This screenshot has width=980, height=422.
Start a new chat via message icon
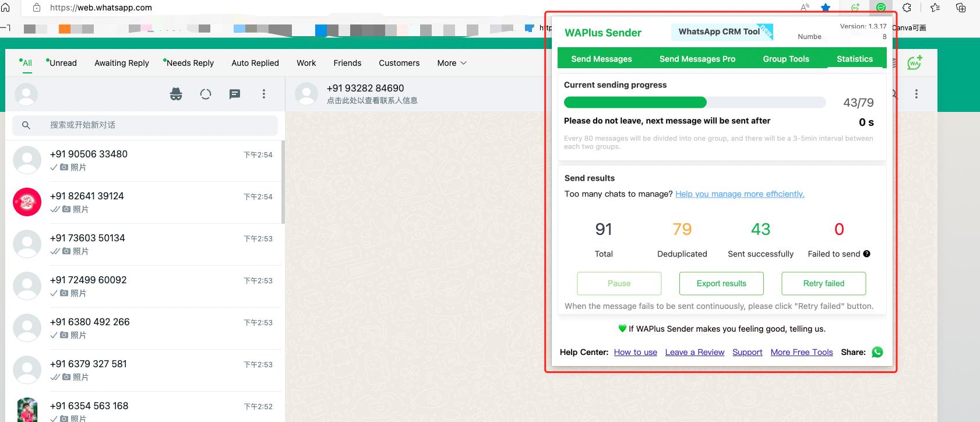(235, 94)
